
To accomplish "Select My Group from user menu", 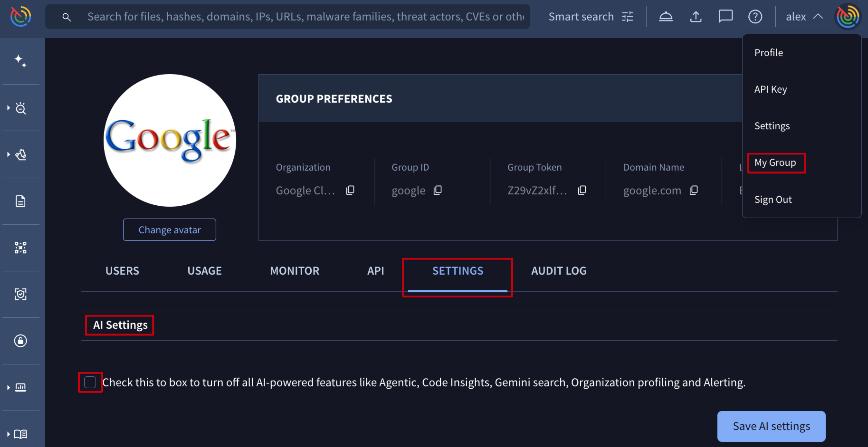I will pyautogui.click(x=775, y=163).
